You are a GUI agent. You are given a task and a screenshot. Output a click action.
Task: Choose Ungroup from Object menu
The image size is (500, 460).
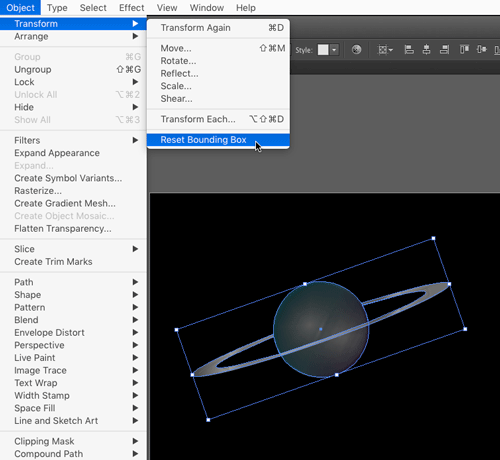[x=73, y=69]
